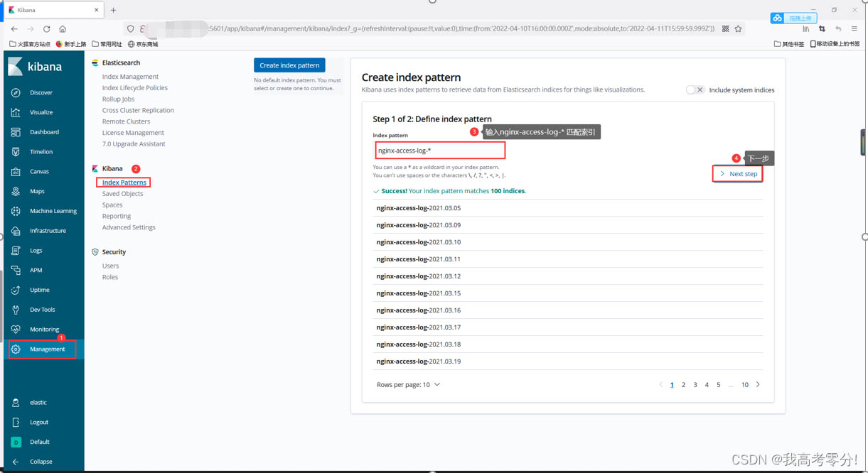The image size is (868, 473).
Task: Open Discover from the sidebar
Action: coord(41,92)
